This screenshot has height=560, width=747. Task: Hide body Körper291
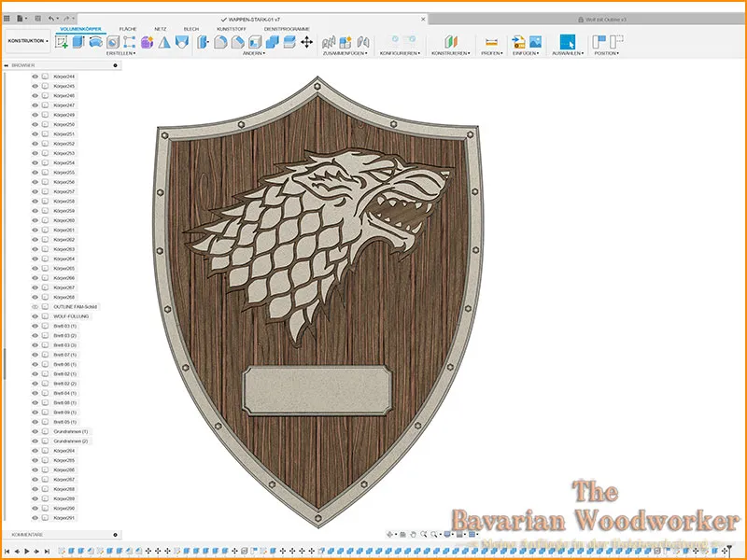pyautogui.click(x=35, y=518)
